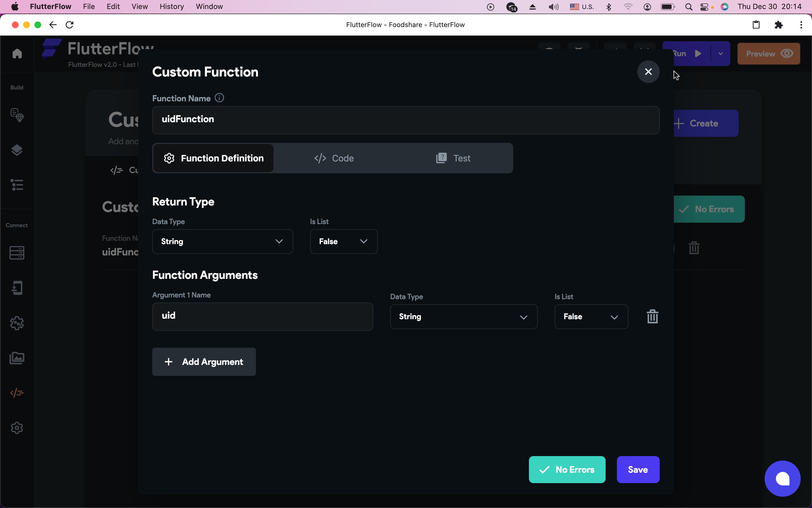Expand the Run options dropdown arrow
812x508 pixels.
(x=720, y=54)
